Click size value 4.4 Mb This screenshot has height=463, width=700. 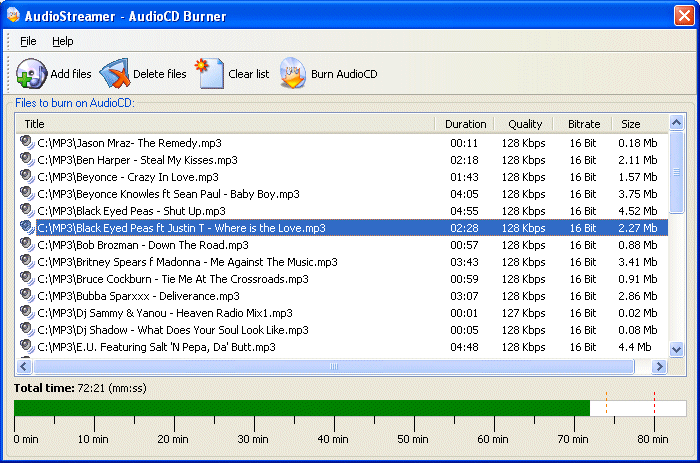634,347
